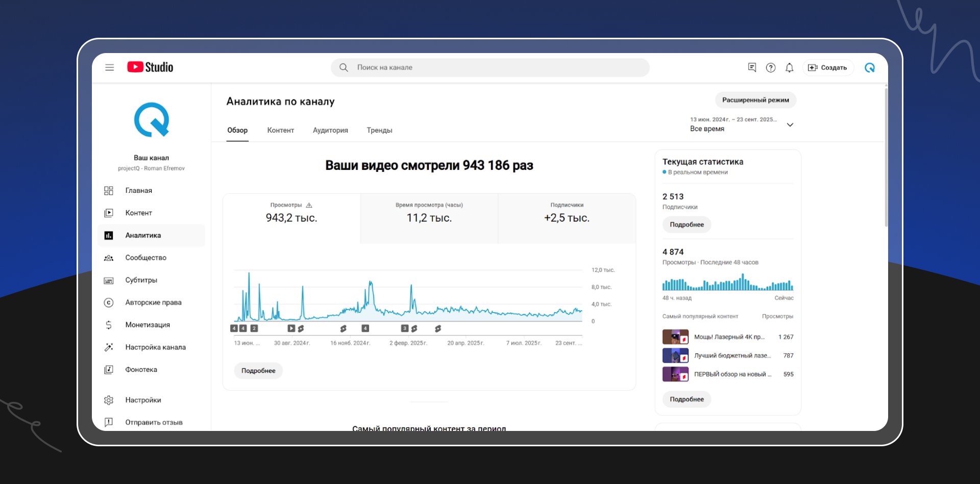Select the Подписчики metric card
980x484 pixels.
[567, 218]
